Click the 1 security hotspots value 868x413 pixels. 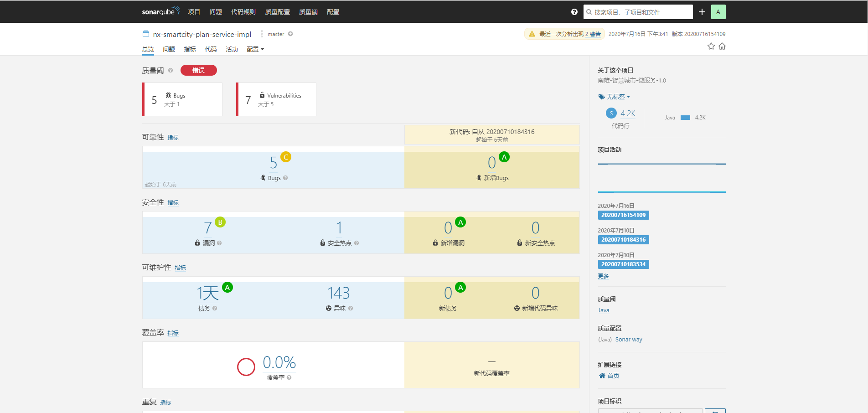(x=339, y=228)
